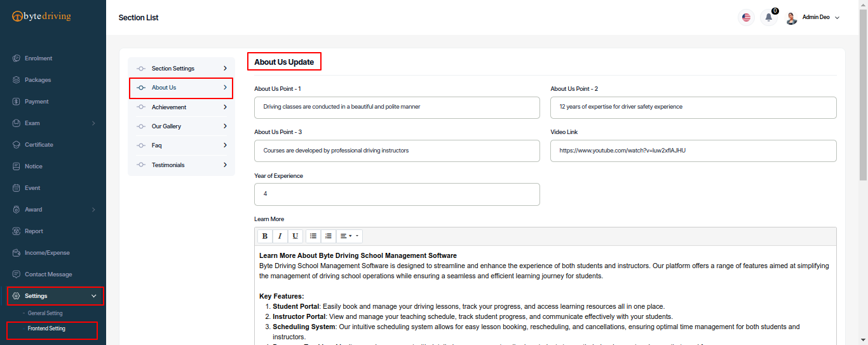The image size is (868, 345).
Task: Click the Admin Deo avatar picture
Action: (791, 18)
